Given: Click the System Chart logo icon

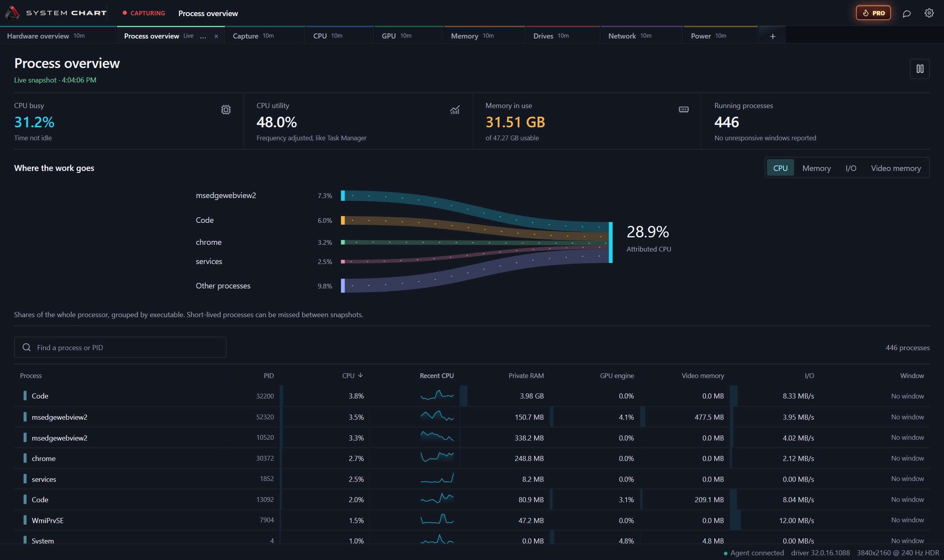Looking at the screenshot, I should coord(12,13).
